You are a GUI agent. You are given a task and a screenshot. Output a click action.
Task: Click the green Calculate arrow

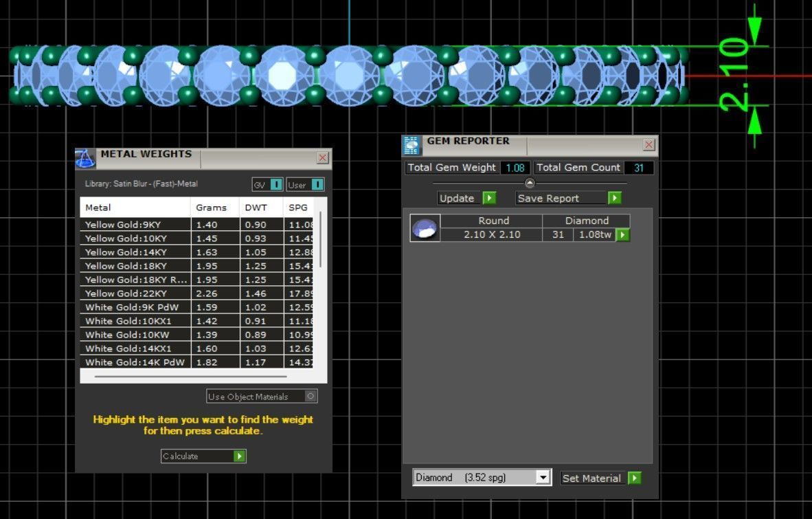pyautogui.click(x=239, y=456)
